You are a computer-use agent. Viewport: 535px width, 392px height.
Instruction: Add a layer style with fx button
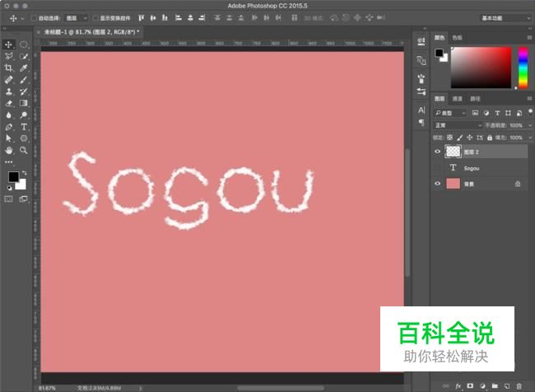tap(458, 386)
